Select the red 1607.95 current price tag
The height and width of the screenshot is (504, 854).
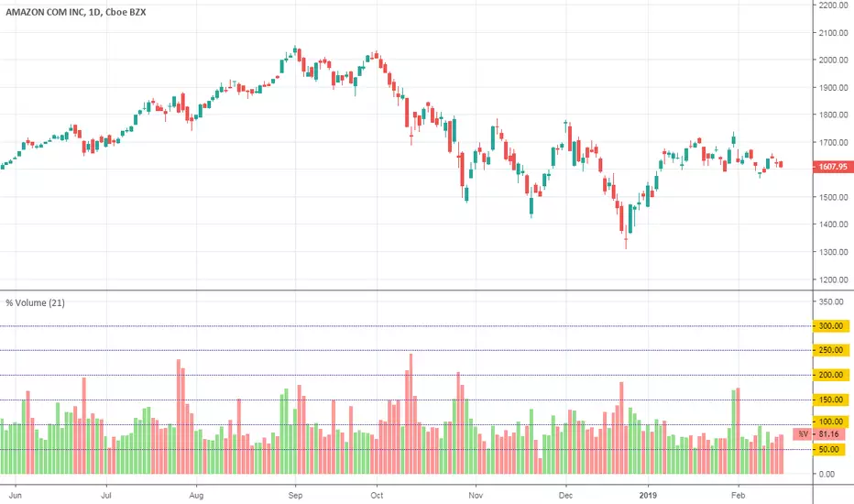click(831, 168)
